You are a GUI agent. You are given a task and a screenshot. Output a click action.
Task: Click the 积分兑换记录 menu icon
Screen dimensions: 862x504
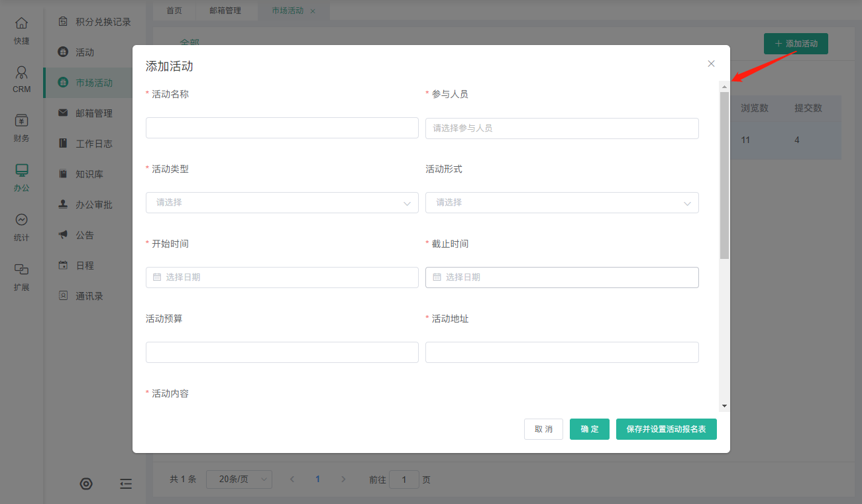point(63,22)
